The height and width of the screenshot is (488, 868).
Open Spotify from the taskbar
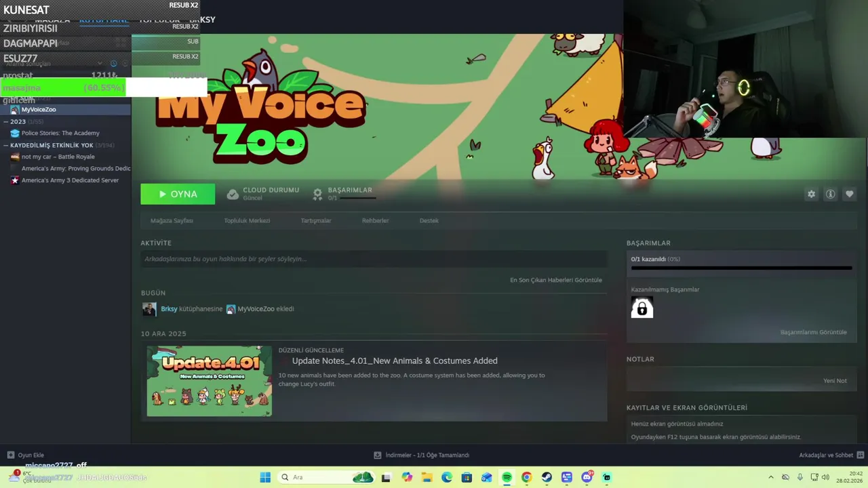507,477
